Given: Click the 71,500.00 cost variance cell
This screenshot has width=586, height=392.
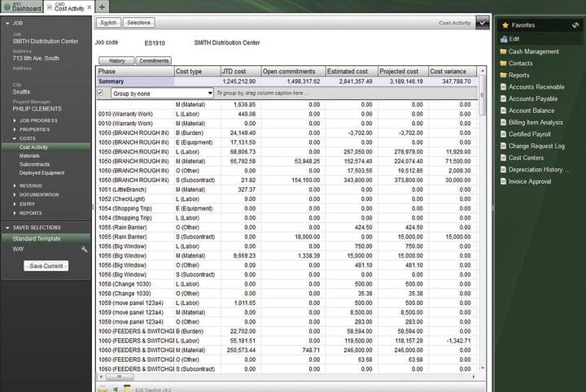Looking at the screenshot, I should coord(453,161).
